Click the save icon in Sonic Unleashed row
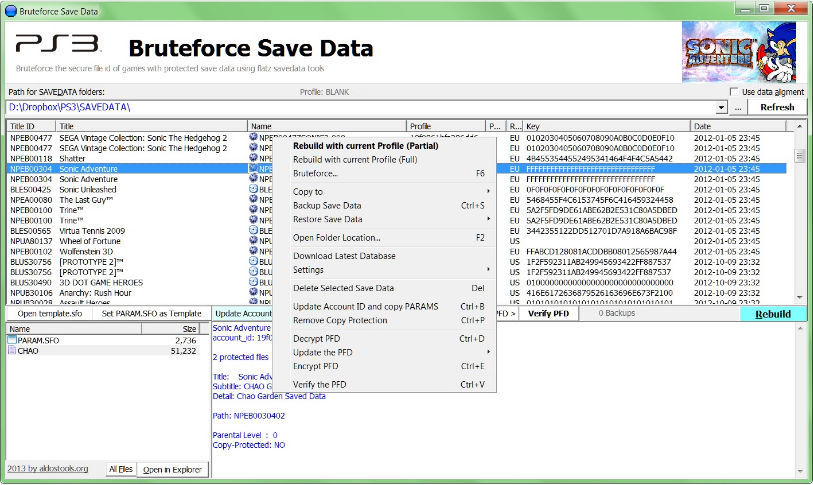Viewport: 813px width, 485px height. pos(254,189)
